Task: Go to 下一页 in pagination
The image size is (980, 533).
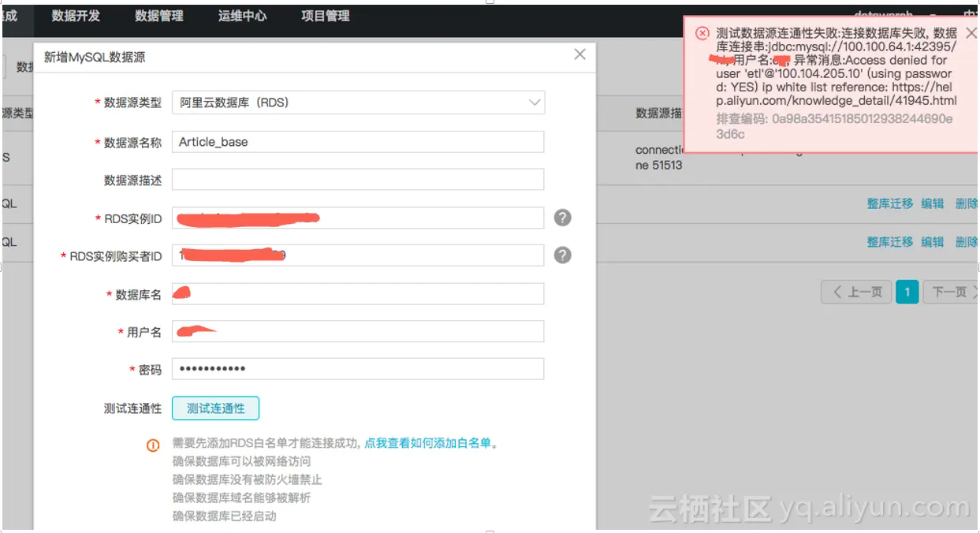Action: point(950,292)
